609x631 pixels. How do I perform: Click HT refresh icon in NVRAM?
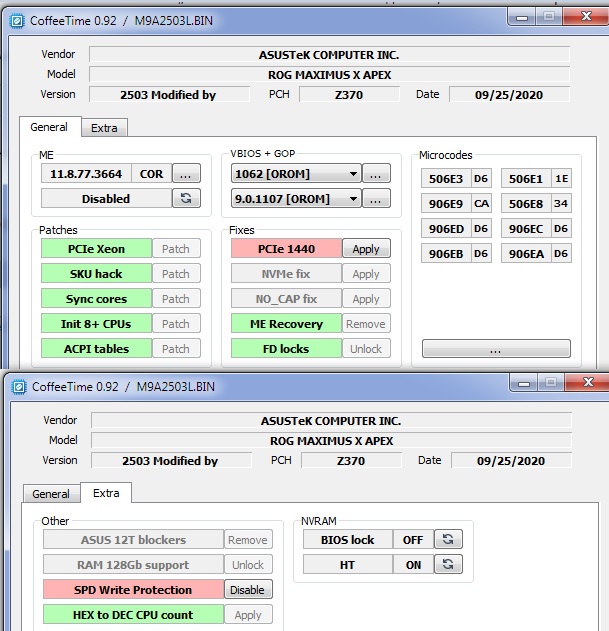[x=448, y=564]
